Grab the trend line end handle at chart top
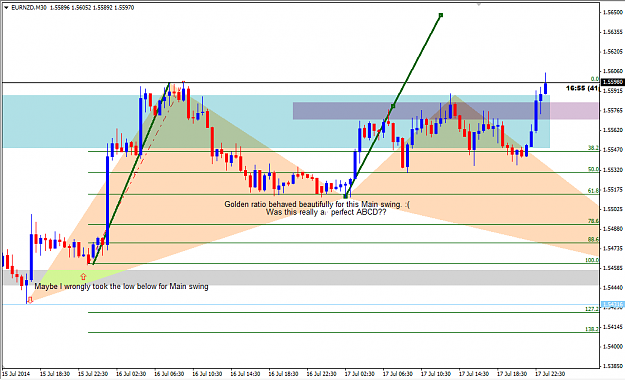 click(x=441, y=15)
